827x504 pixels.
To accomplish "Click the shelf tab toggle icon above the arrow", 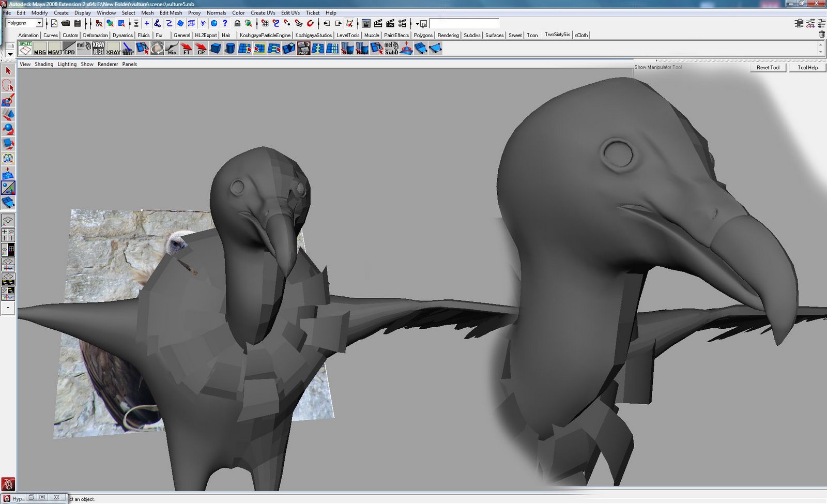I will (10, 45).
